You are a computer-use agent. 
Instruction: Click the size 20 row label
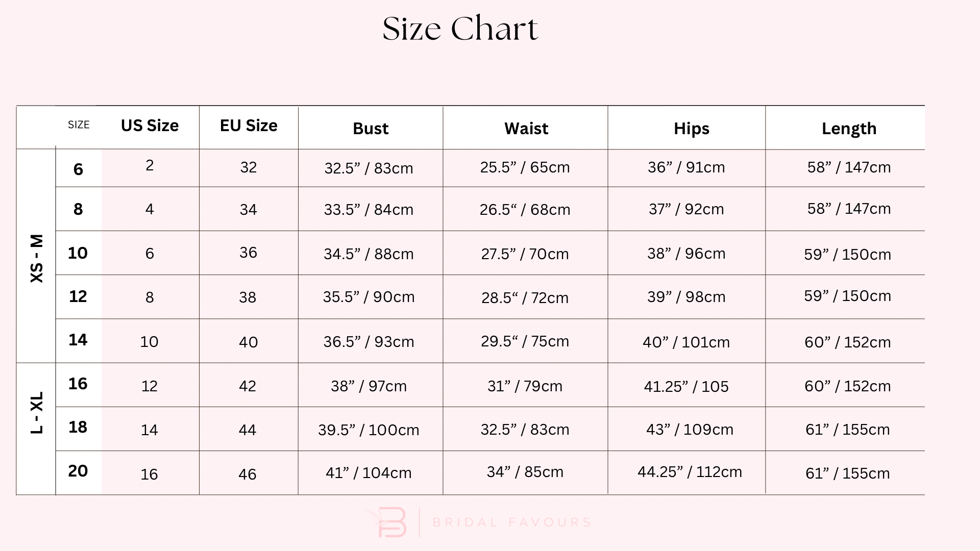tap(78, 470)
